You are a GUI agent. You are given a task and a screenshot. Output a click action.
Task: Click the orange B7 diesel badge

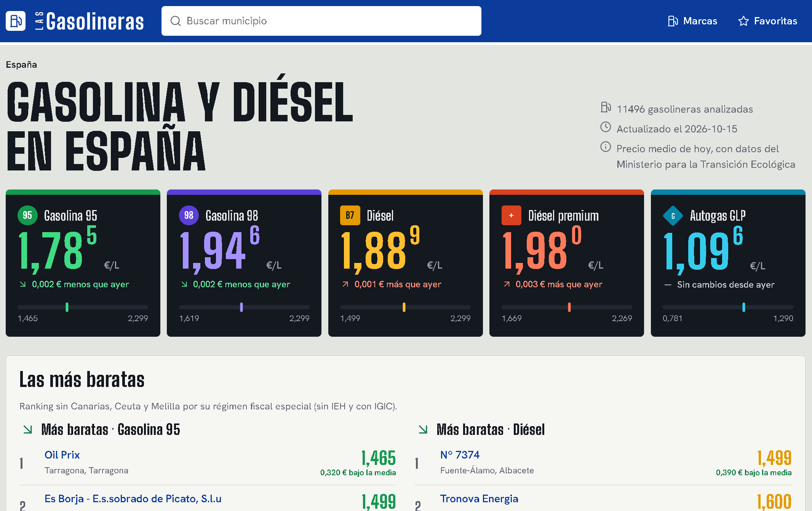(350, 215)
